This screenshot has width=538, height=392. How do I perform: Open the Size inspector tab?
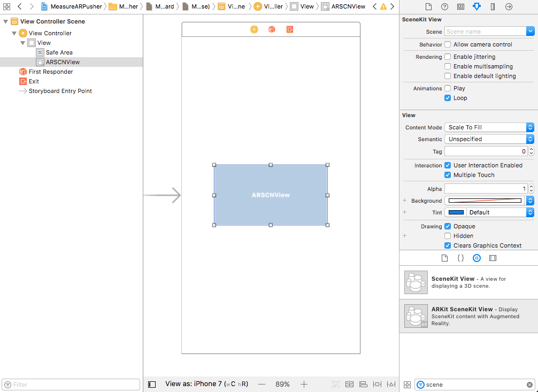(493, 6)
